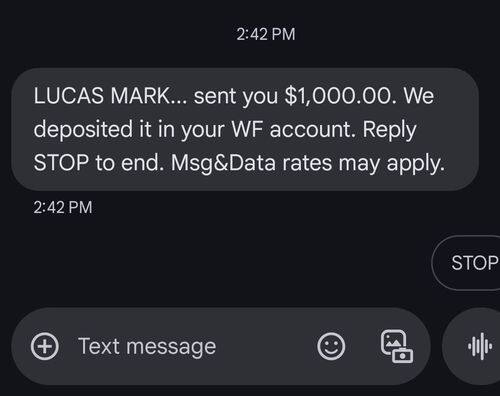
Task: Click the word Reply in the message
Action: pos(389,130)
